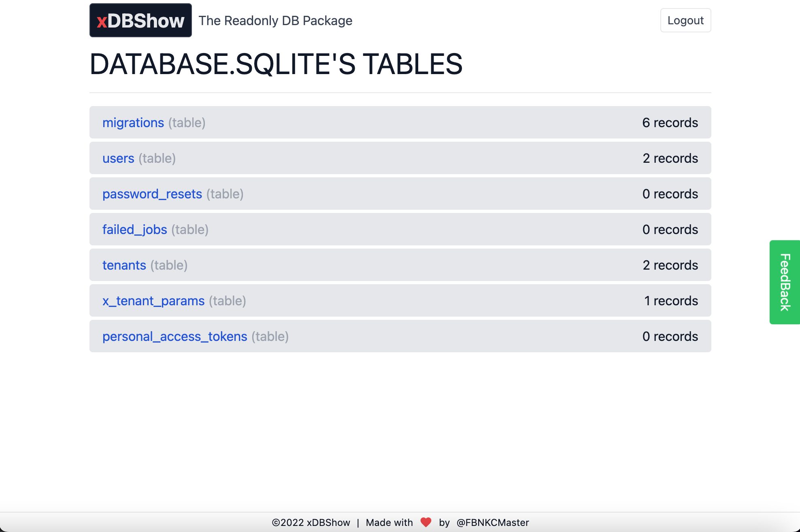This screenshot has width=800, height=532.
Task: Expand the users table records
Action: click(x=119, y=158)
